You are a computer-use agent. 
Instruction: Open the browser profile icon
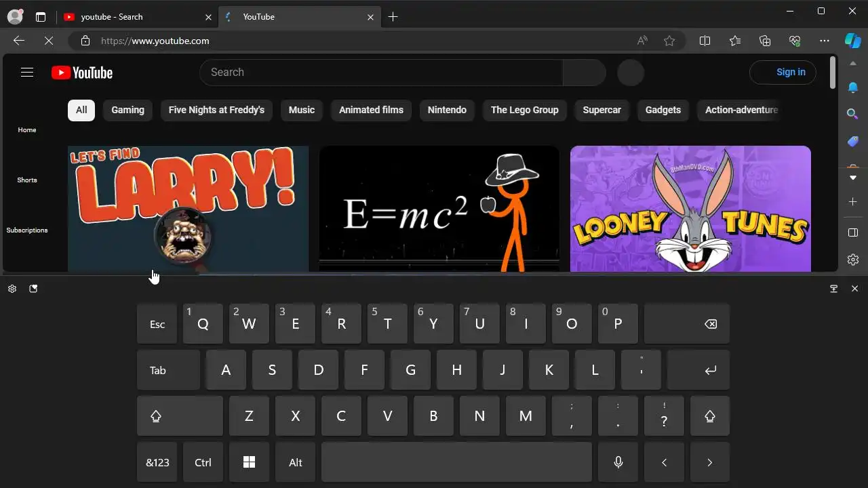15,17
